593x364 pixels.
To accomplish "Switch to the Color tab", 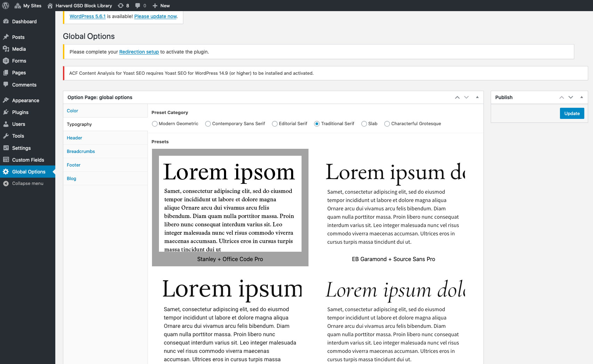I will [72, 111].
